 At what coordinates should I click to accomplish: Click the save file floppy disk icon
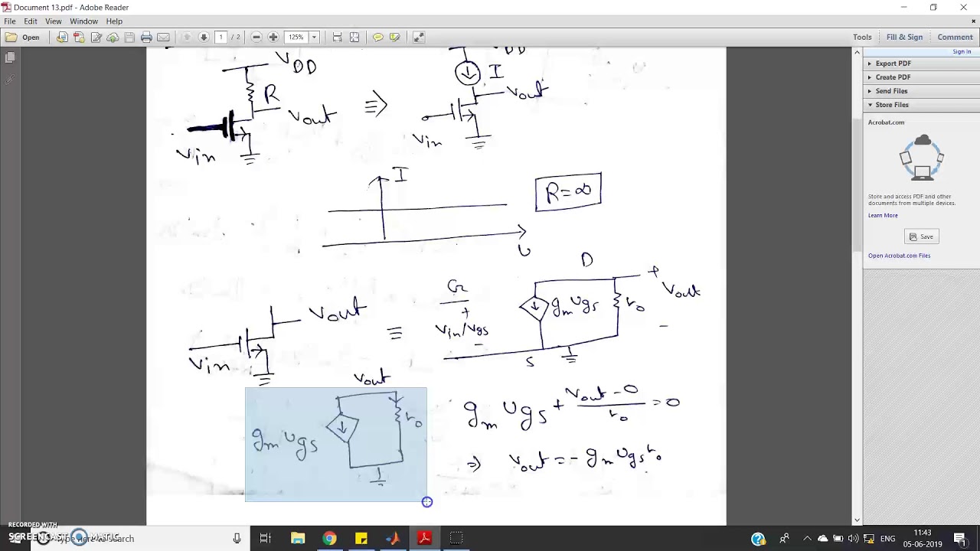(129, 37)
